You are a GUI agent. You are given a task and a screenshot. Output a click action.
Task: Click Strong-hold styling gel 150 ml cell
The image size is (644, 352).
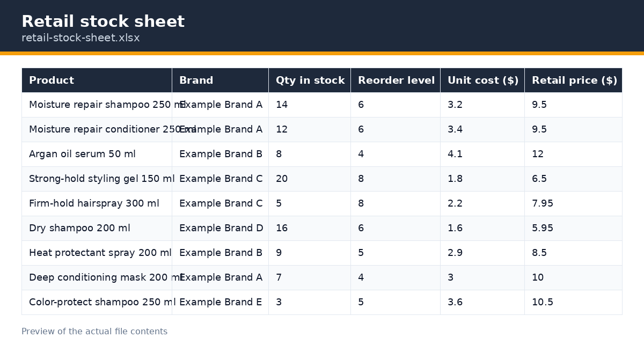[x=97, y=179]
